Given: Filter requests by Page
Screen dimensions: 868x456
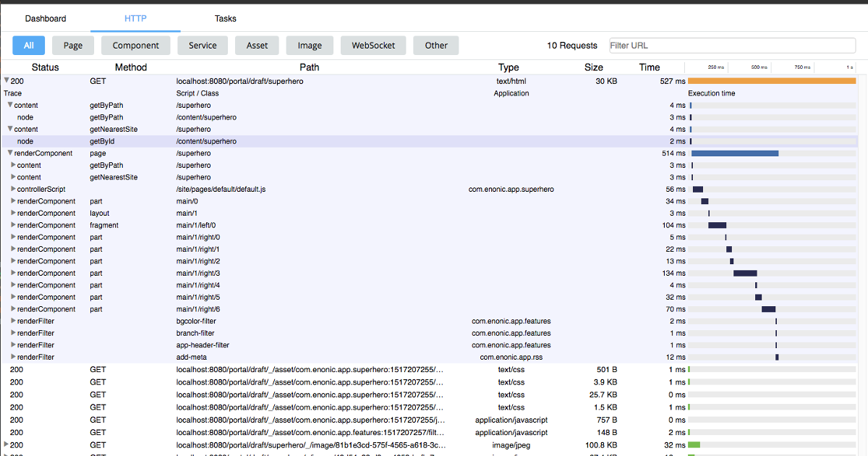Looking at the screenshot, I should pyautogui.click(x=73, y=45).
